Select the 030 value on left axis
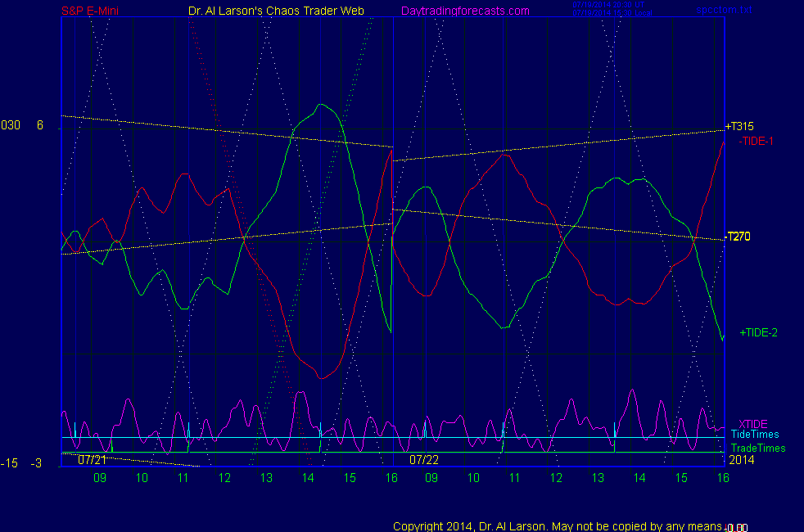The height and width of the screenshot is (532, 804). pos(11,125)
